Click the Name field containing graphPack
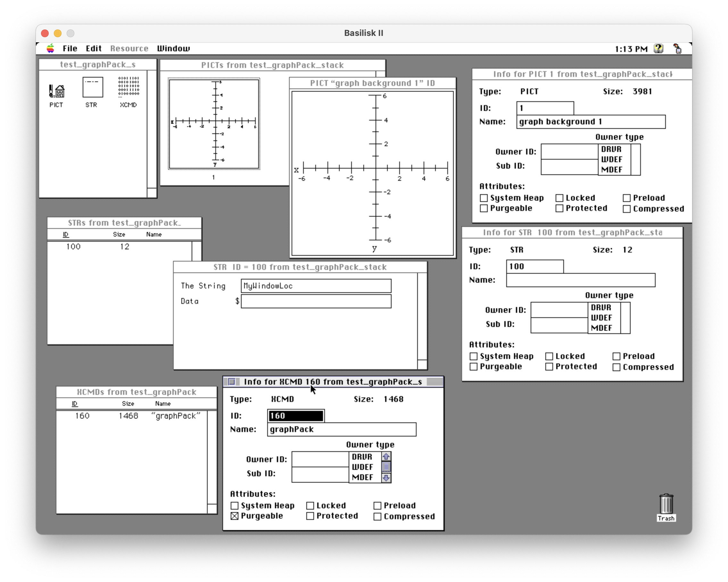This screenshot has height=582, width=728. click(x=341, y=429)
